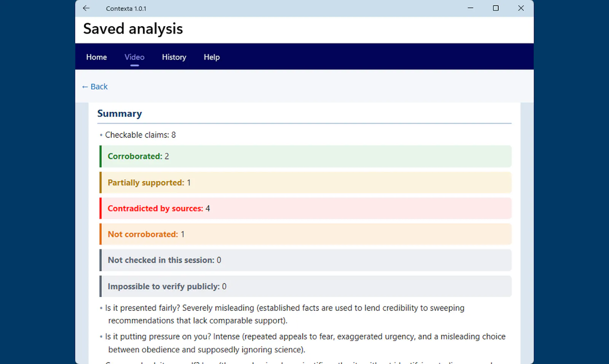Click the ← Back link
The height and width of the screenshot is (364, 609).
(95, 87)
